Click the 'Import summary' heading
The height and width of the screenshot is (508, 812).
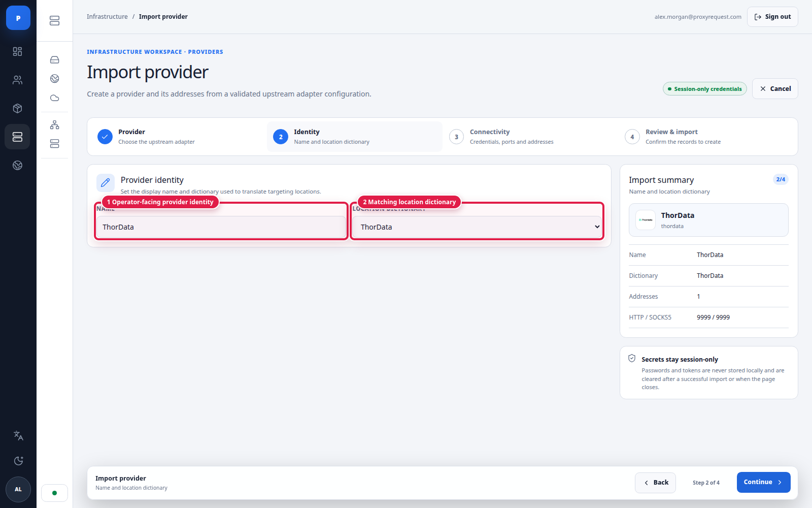coord(661,180)
